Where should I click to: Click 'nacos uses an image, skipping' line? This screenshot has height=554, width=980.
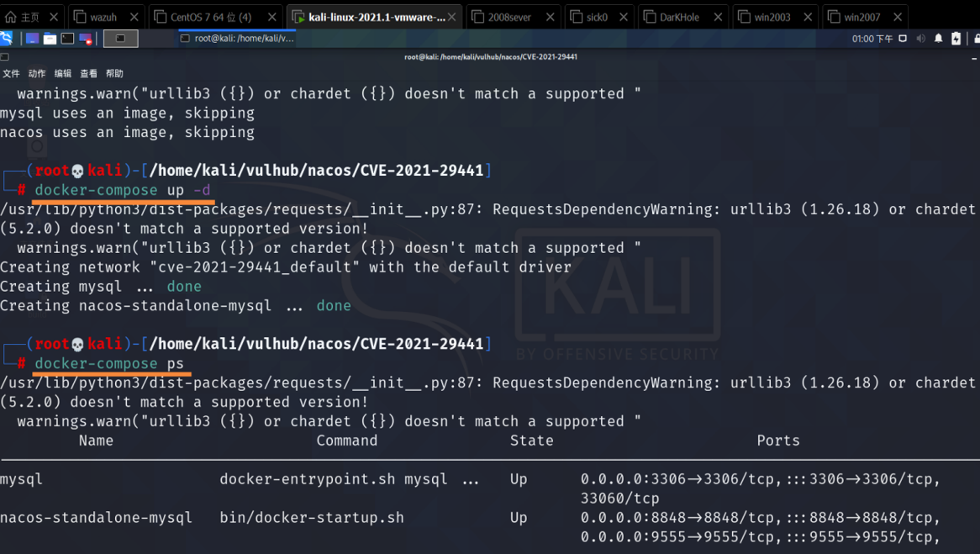coord(128,133)
